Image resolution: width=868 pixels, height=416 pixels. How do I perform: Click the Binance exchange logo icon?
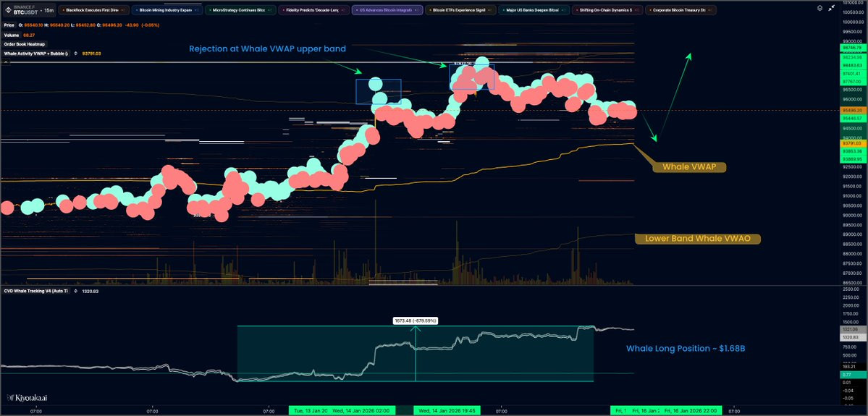coord(7,9)
